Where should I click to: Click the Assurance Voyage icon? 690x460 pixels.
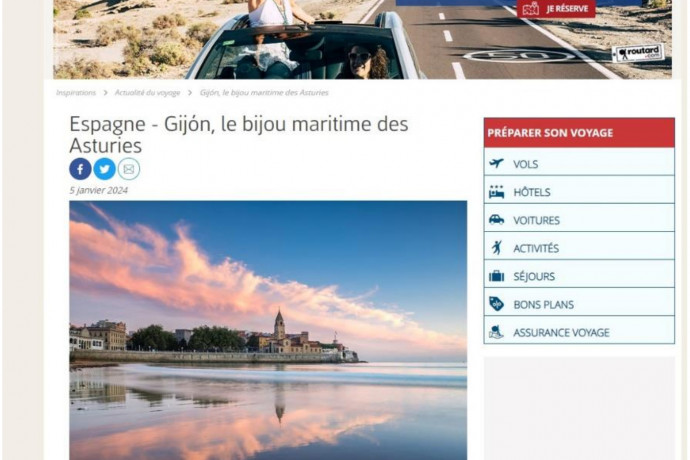(x=496, y=332)
